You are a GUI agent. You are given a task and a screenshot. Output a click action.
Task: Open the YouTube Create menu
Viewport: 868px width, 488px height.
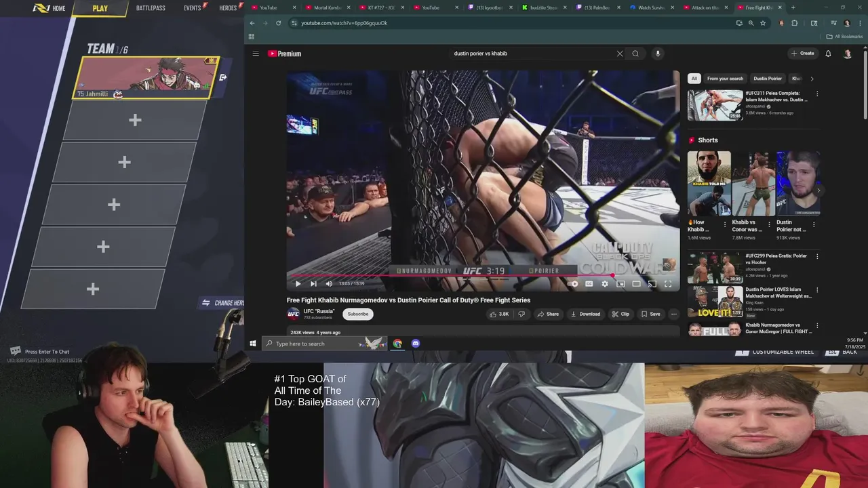point(802,54)
